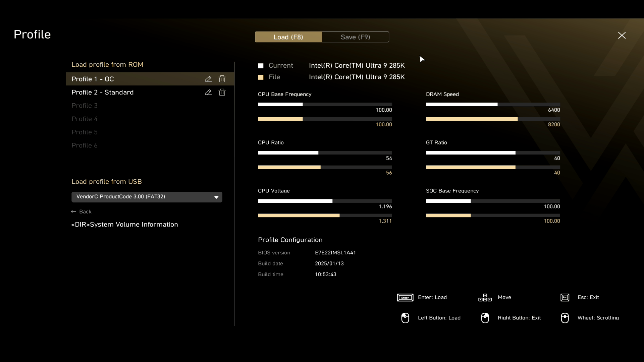Click the arrow keys Move icon
The image size is (644, 362).
click(x=485, y=298)
